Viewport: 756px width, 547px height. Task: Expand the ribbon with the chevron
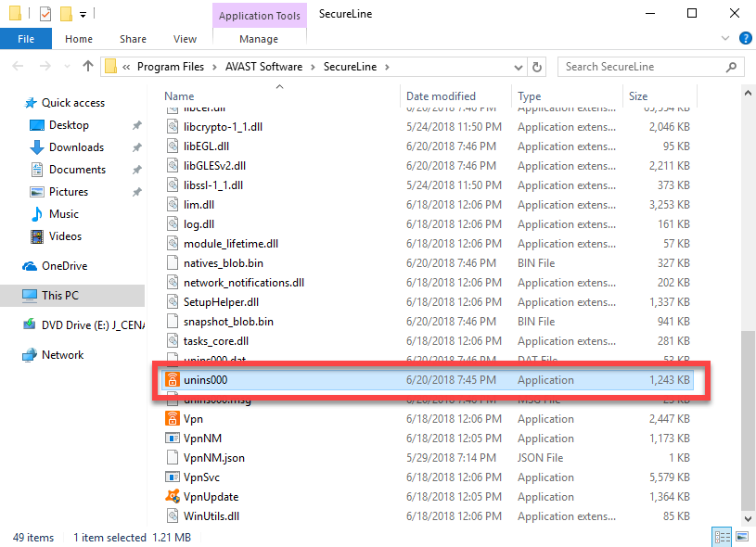tap(725, 38)
